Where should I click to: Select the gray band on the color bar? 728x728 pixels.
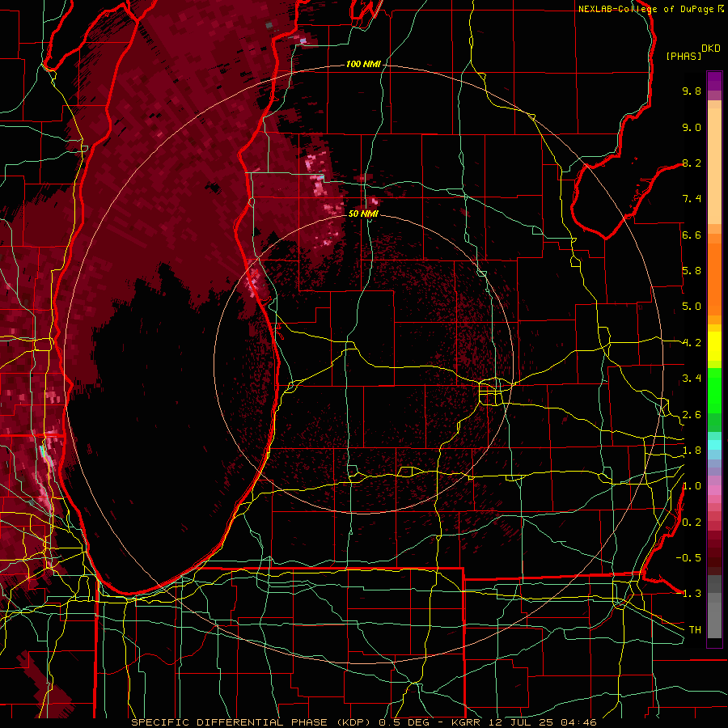coord(714,606)
